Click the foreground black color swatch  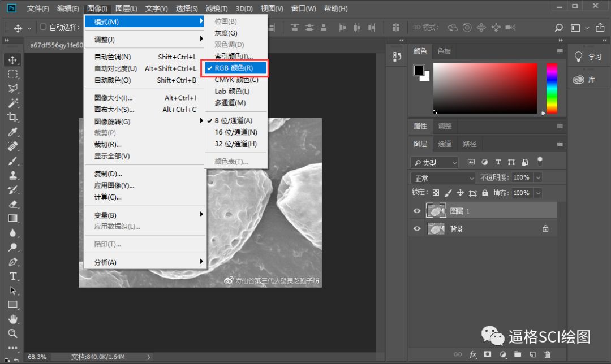[419, 70]
